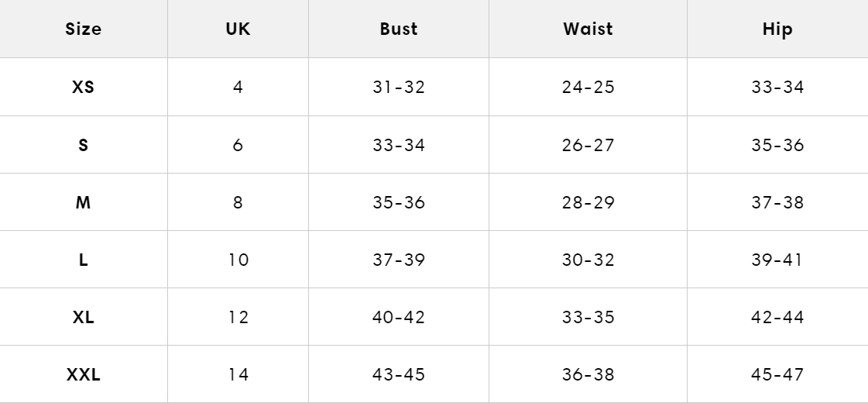The width and height of the screenshot is (868, 403).
Task: Click UK size 10 cell
Action: click(x=238, y=260)
